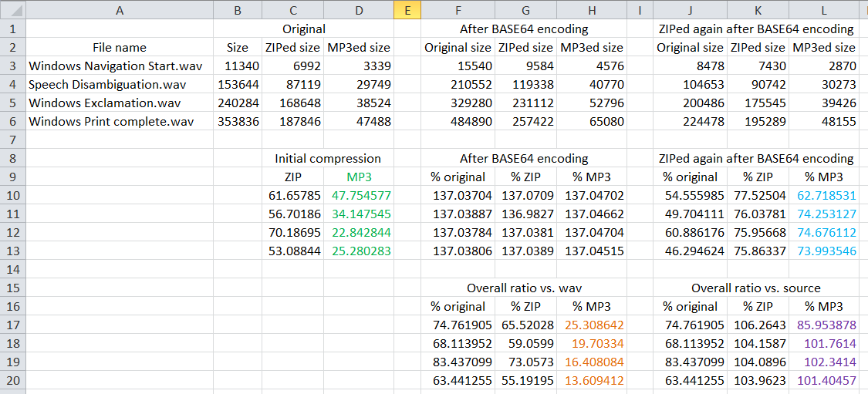Select row 7 header

[12, 140]
